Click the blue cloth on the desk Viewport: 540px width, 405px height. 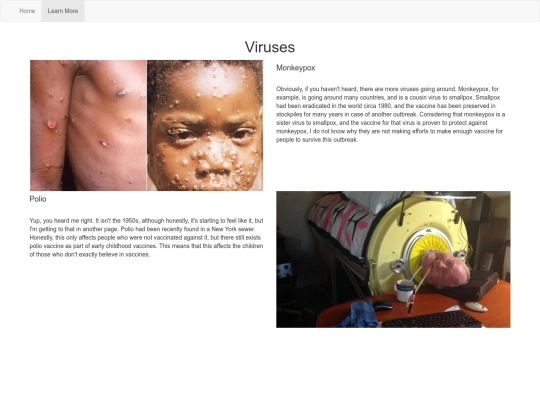pos(358,314)
